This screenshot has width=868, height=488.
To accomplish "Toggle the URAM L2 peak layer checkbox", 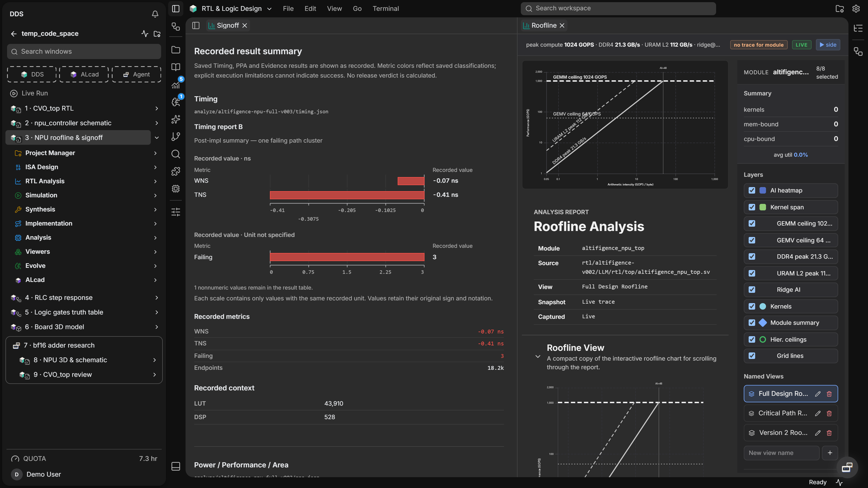I will (x=752, y=273).
